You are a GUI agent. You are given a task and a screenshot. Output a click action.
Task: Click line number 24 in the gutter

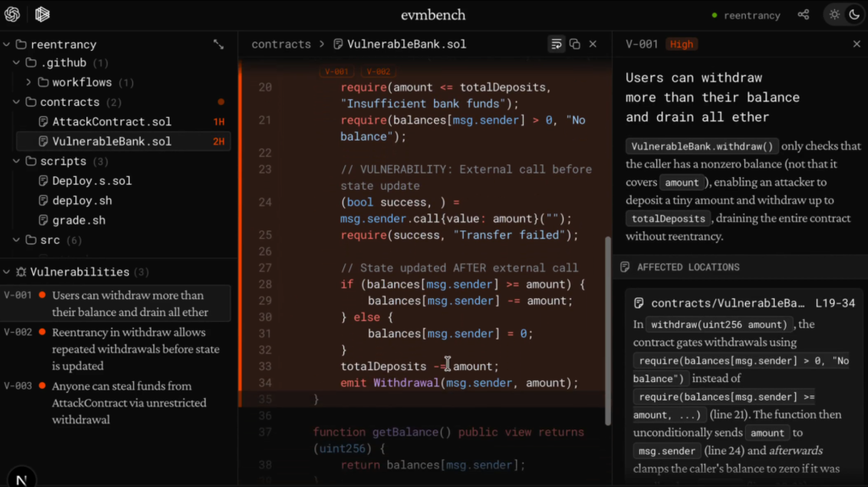coord(265,202)
